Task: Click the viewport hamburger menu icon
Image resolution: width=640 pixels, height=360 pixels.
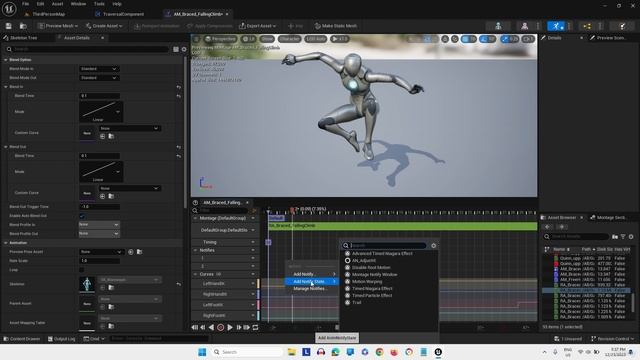Action: [196, 39]
